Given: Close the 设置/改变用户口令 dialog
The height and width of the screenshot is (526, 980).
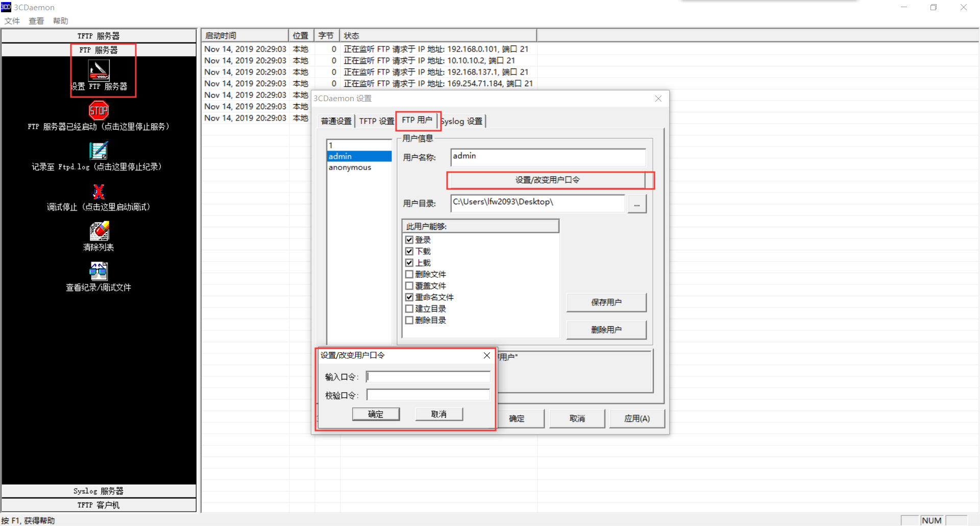Looking at the screenshot, I should pyautogui.click(x=487, y=355).
